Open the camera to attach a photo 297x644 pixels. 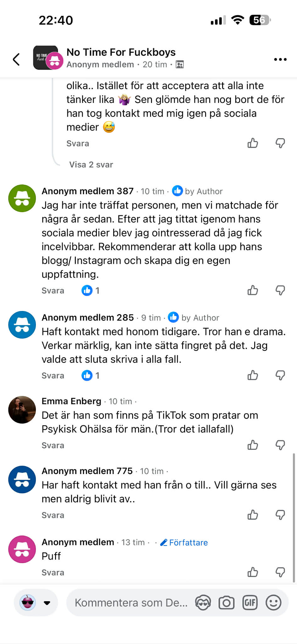click(227, 603)
